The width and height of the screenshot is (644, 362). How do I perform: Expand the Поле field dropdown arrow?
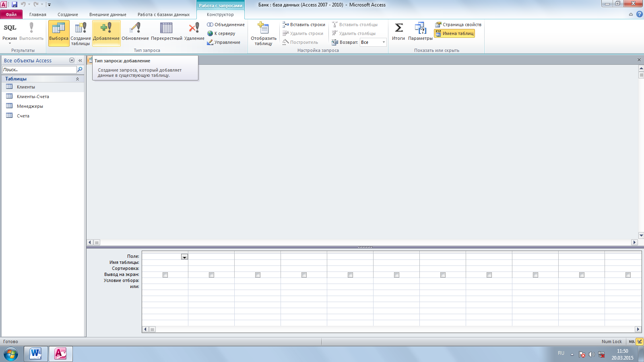[184, 257]
